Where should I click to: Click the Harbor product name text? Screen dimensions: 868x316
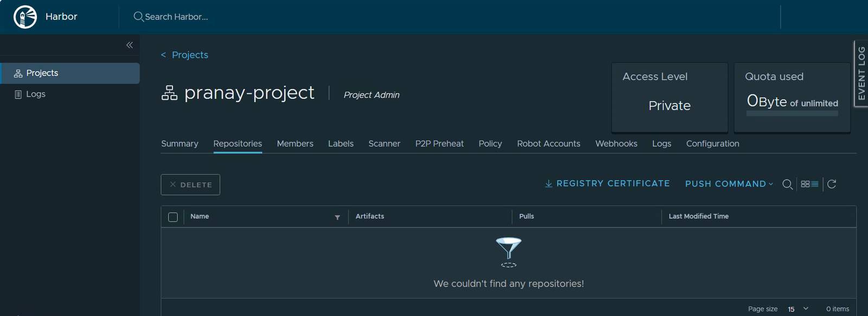click(61, 17)
